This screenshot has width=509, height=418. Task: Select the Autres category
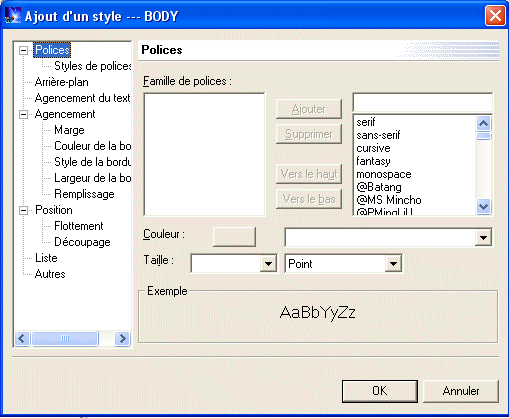pyautogui.click(x=50, y=274)
